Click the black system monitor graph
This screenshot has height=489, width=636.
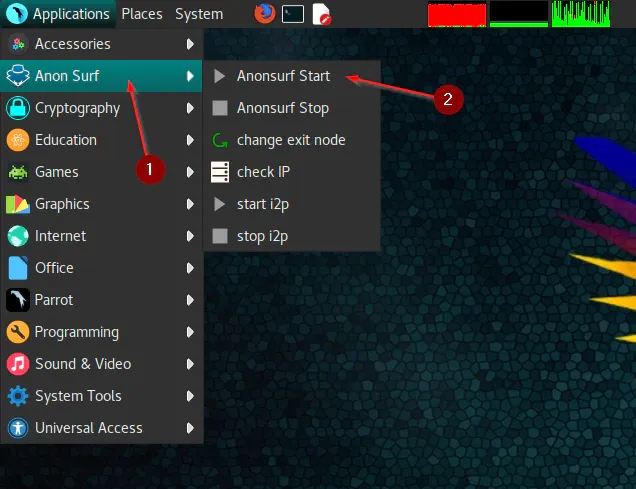(519, 14)
